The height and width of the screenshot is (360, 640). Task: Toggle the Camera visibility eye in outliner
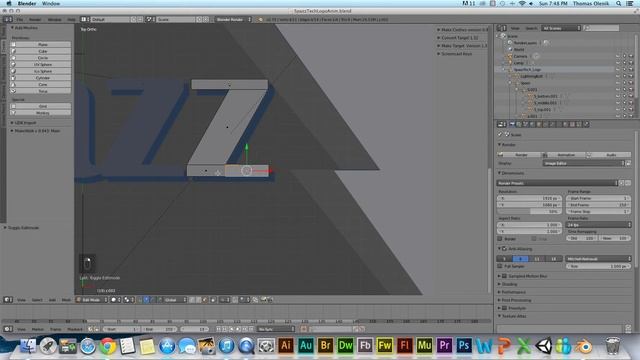618,56
